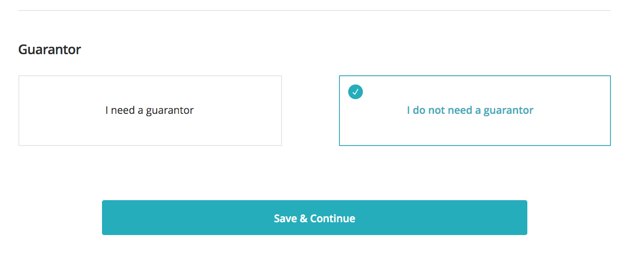Click the selected-state tick in the guarantor card
Viewport: 644px width, 258px height.
pos(356,92)
